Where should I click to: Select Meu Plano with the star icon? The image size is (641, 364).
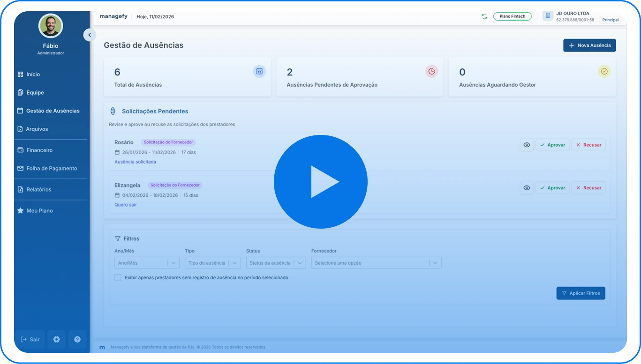point(40,210)
